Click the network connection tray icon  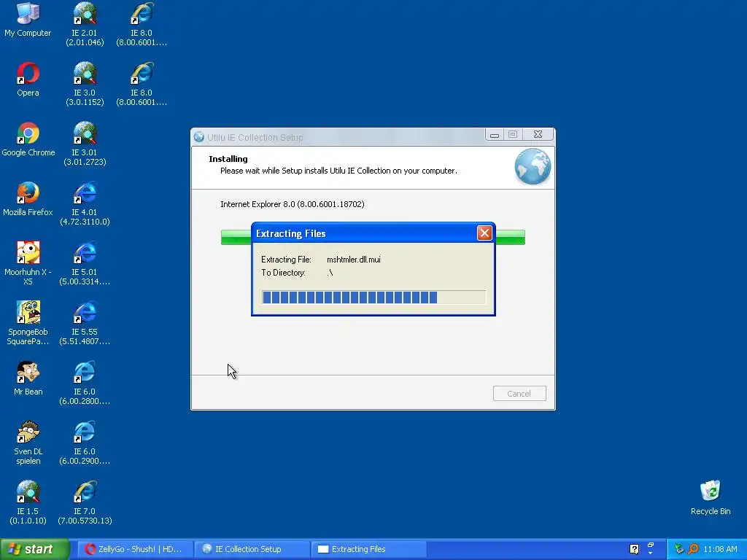click(679, 549)
